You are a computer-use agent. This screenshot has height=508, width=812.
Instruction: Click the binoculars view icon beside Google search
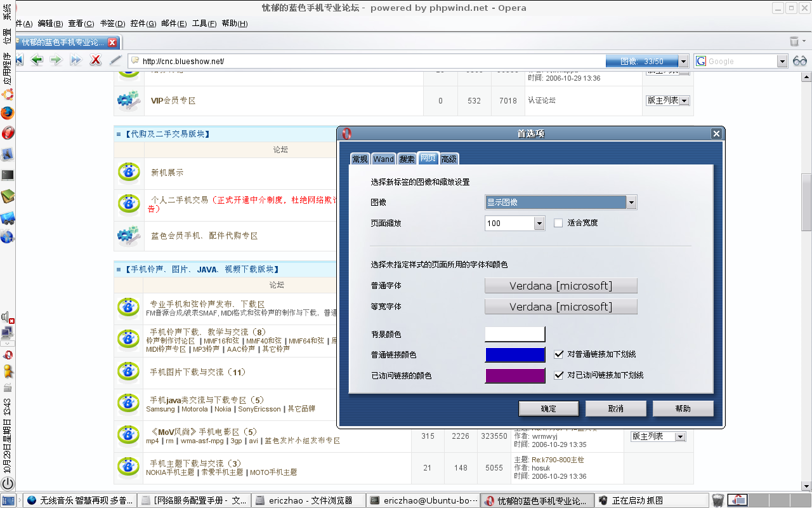[800, 61]
